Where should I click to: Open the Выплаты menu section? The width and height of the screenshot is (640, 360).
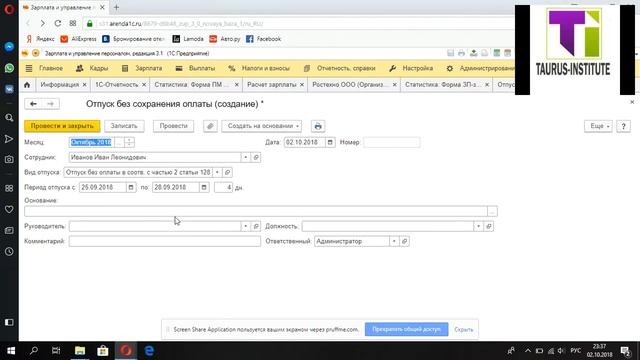pyautogui.click(x=195, y=68)
